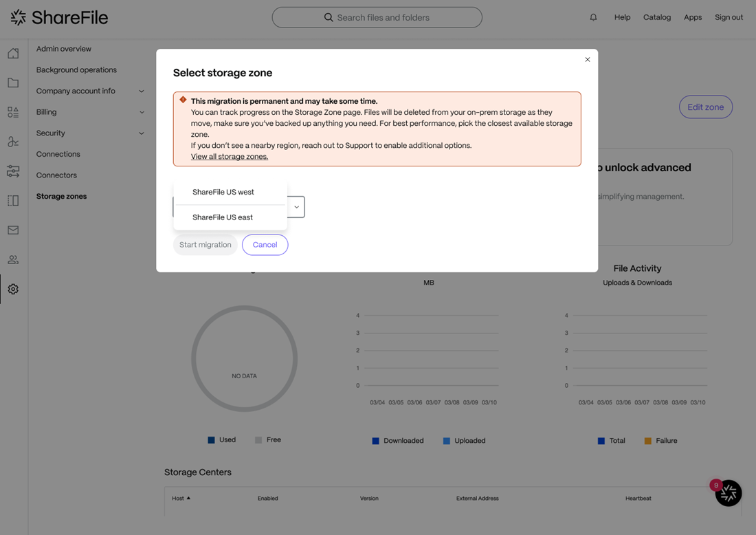756x535 pixels.
Task: Click the Version column header
Action: [369, 499]
